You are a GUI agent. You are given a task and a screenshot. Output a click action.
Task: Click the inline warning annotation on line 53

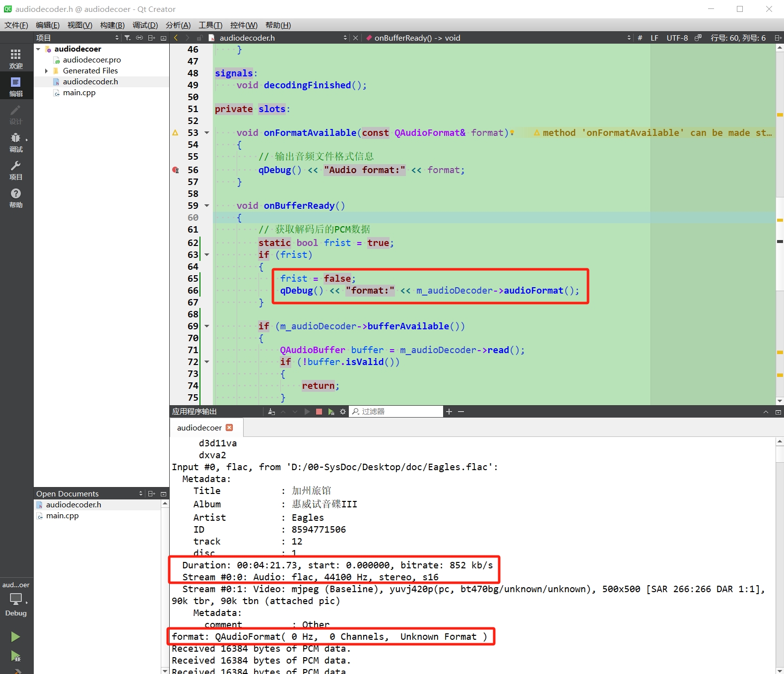653,133
